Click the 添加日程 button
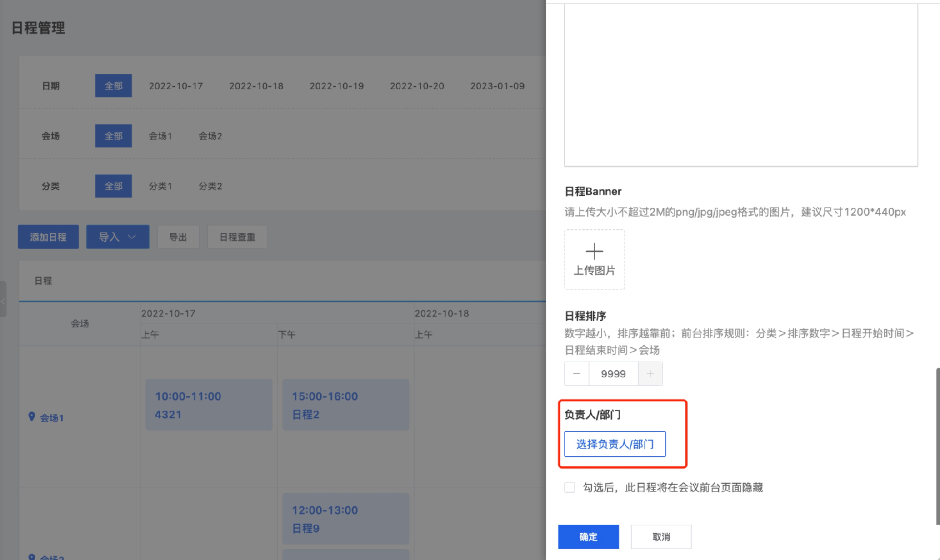Screen dimensions: 940x560 (48, 237)
